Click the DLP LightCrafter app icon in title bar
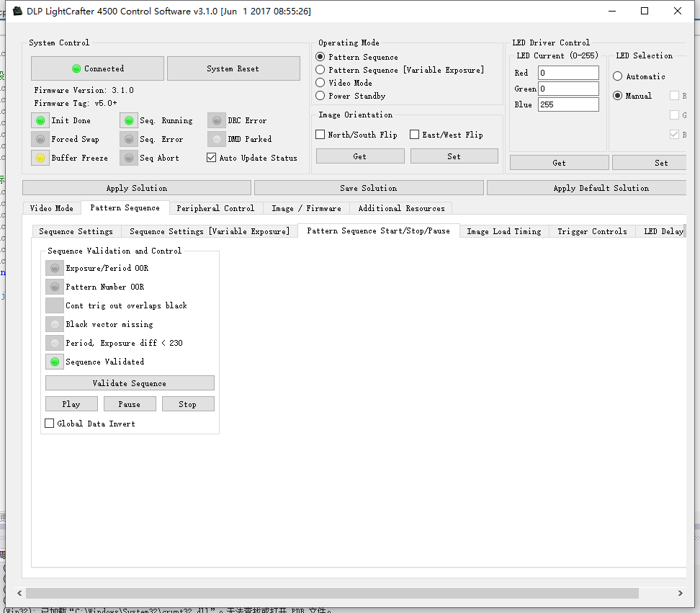 click(17, 11)
